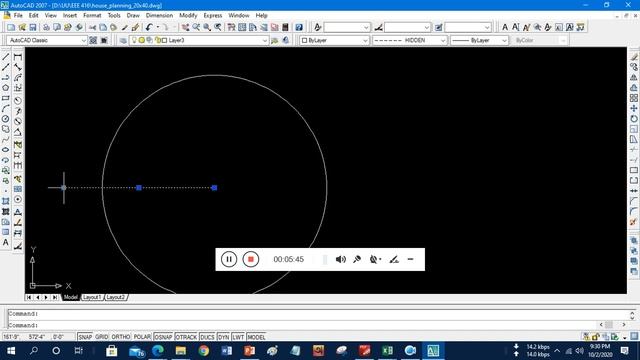Screen dimensions: 640x360
Task: Toggle ORTHO mode in status bar
Action: pos(121,337)
